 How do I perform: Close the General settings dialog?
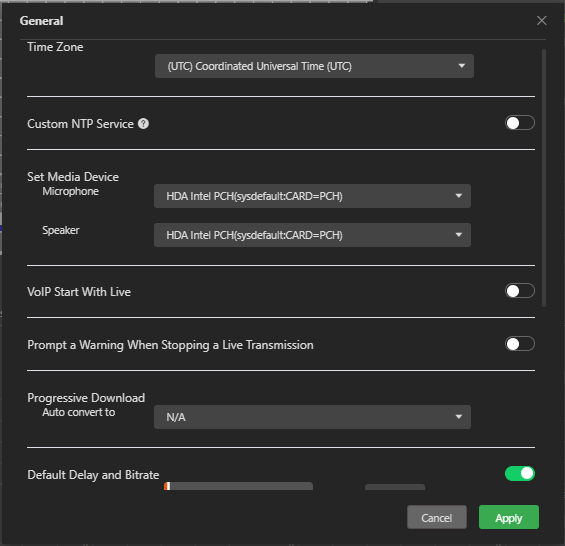click(x=541, y=21)
